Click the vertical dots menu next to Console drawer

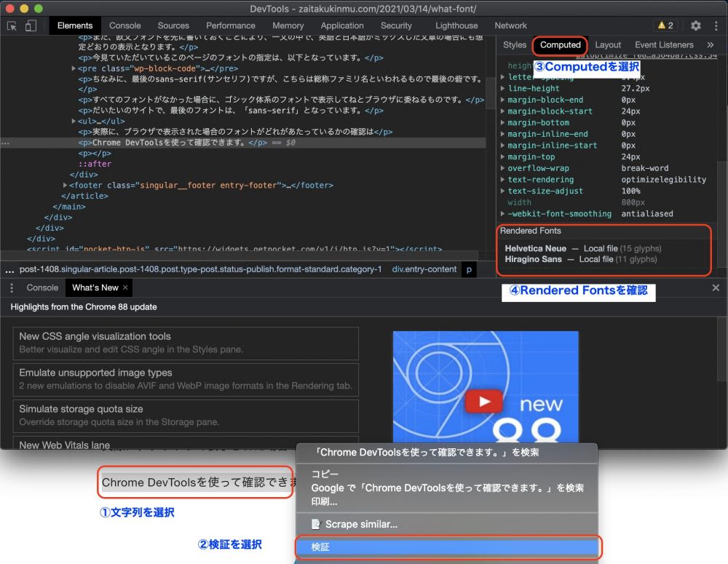coord(11,287)
